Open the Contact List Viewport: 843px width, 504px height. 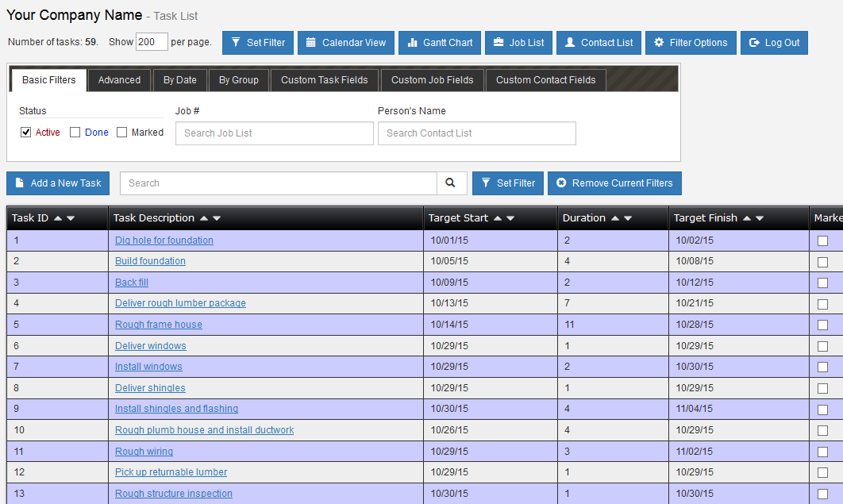pos(599,43)
